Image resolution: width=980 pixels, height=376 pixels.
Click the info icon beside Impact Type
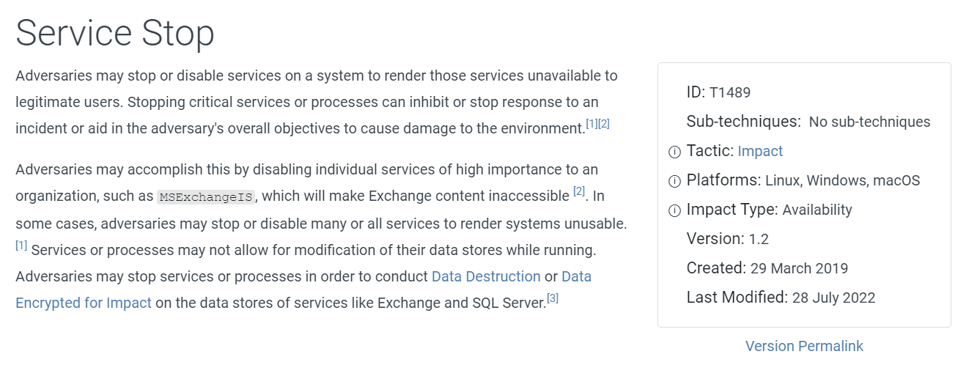674,210
